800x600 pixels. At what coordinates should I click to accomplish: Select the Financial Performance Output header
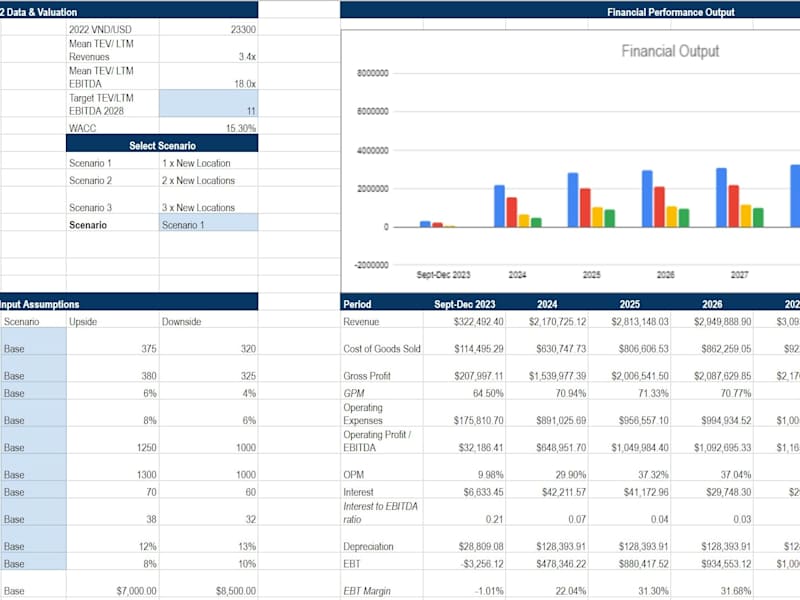click(670, 12)
